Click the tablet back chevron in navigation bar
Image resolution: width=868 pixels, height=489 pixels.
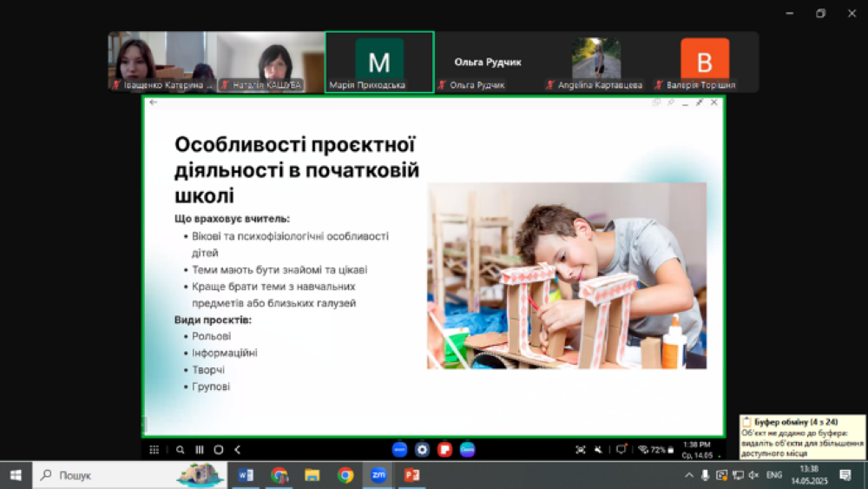pyautogui.click(x=238, y=450)
